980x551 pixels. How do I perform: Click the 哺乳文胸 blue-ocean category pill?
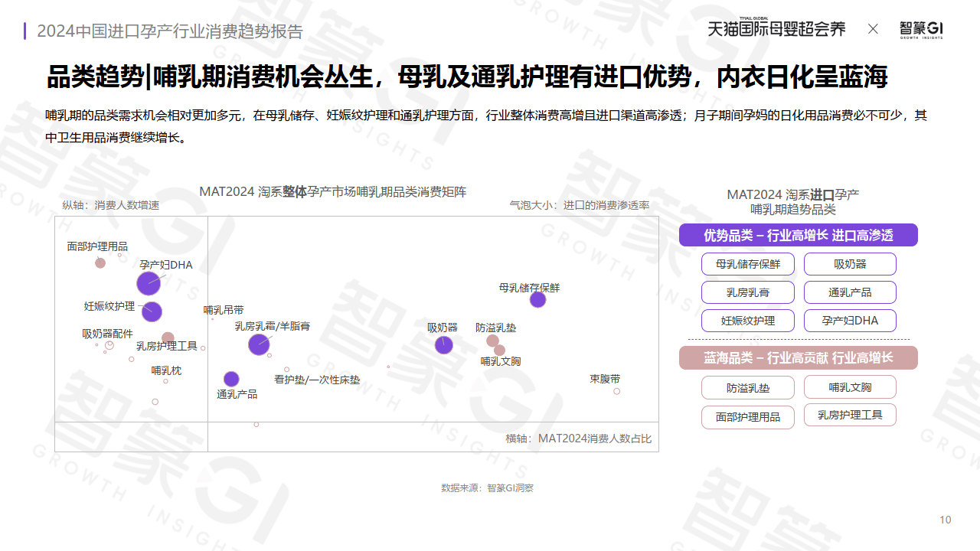(850, 387)
